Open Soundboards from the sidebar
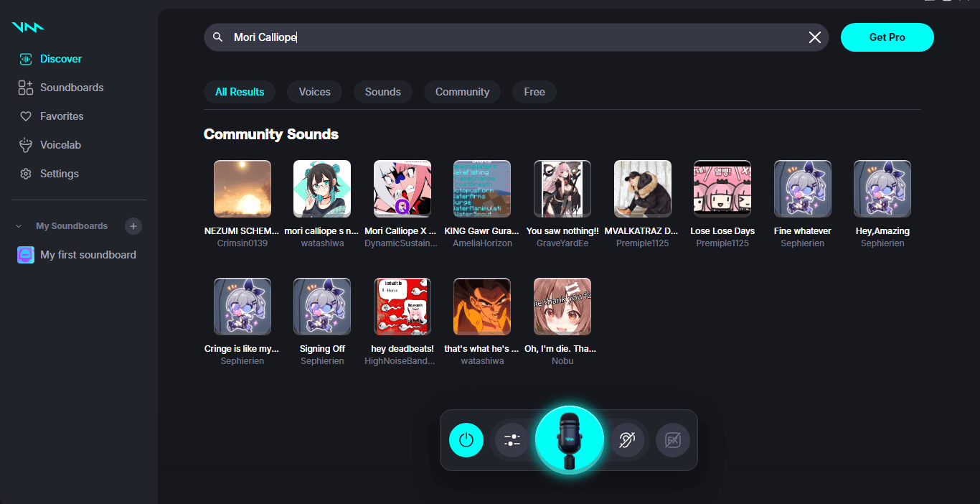980x504 pixels. [x=71, y=88]
